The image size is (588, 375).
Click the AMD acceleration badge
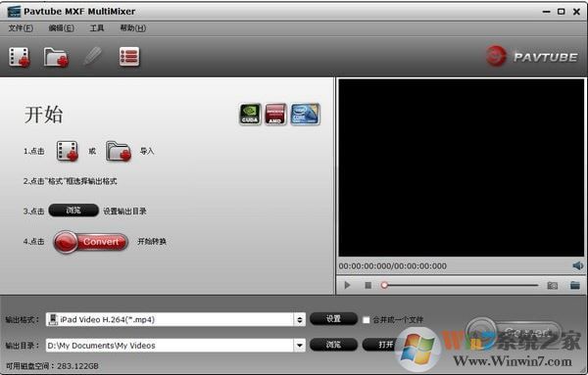coord(275,114)
